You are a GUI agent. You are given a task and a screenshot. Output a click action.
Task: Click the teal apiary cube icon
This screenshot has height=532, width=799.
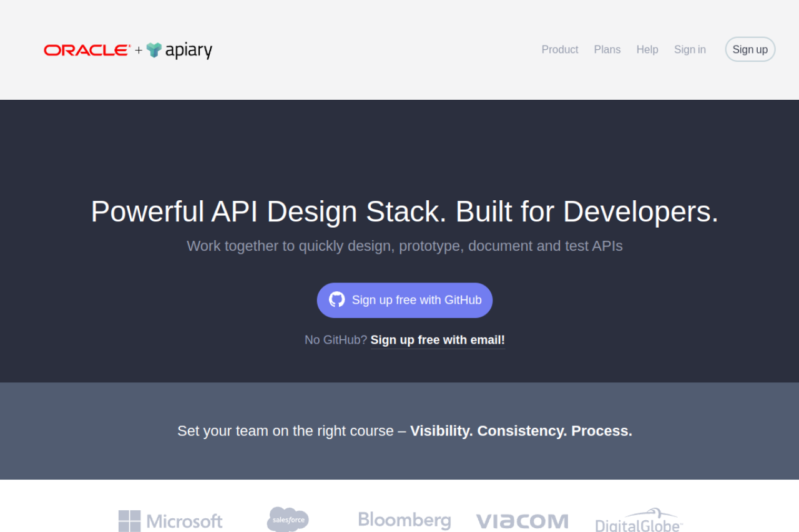coord(154,50)
